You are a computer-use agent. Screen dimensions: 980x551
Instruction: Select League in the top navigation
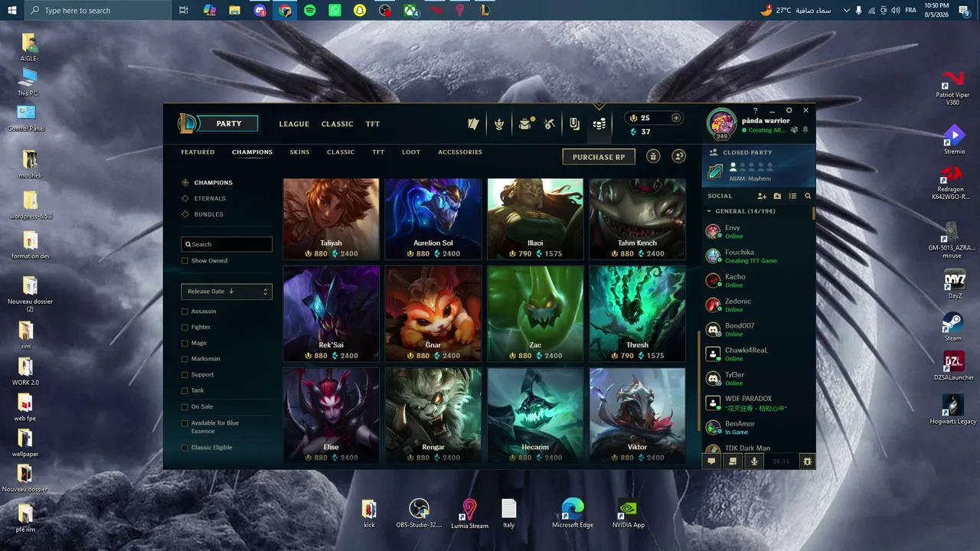click(x=294, y=124)
